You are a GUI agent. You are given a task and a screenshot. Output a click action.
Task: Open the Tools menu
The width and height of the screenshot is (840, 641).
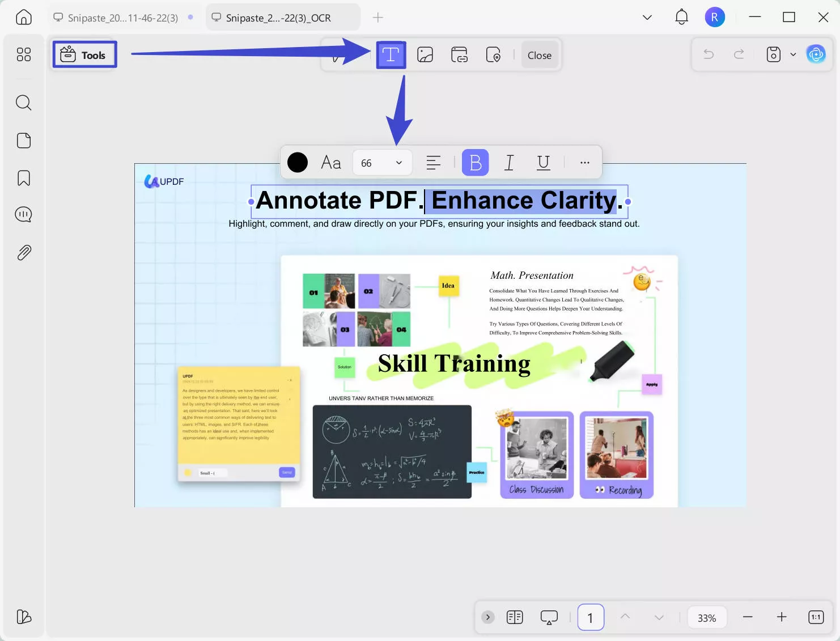click(84, 54)
